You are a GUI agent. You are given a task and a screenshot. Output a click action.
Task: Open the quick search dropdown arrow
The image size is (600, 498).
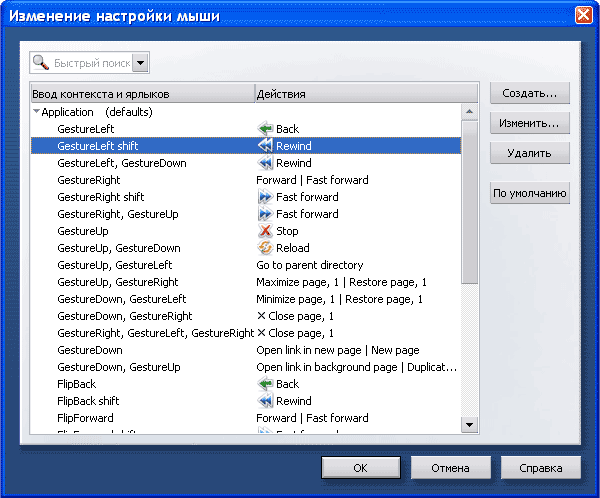140,62
